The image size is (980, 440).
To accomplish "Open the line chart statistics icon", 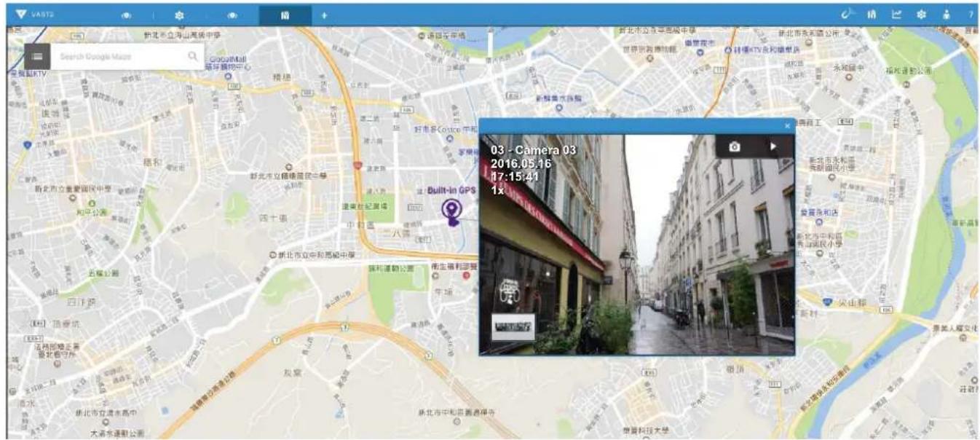I will [896, 15].
